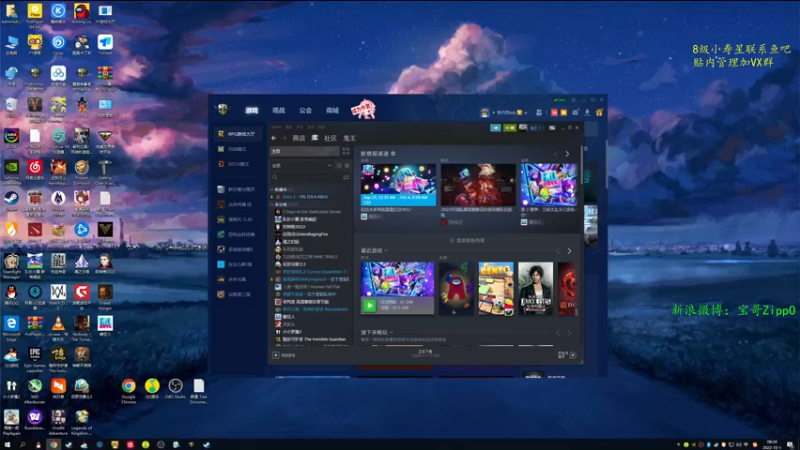This screenshot has height=450, width=800.
Task: Click the green friends button in Steam header
Action: click(x=509, y=128)
